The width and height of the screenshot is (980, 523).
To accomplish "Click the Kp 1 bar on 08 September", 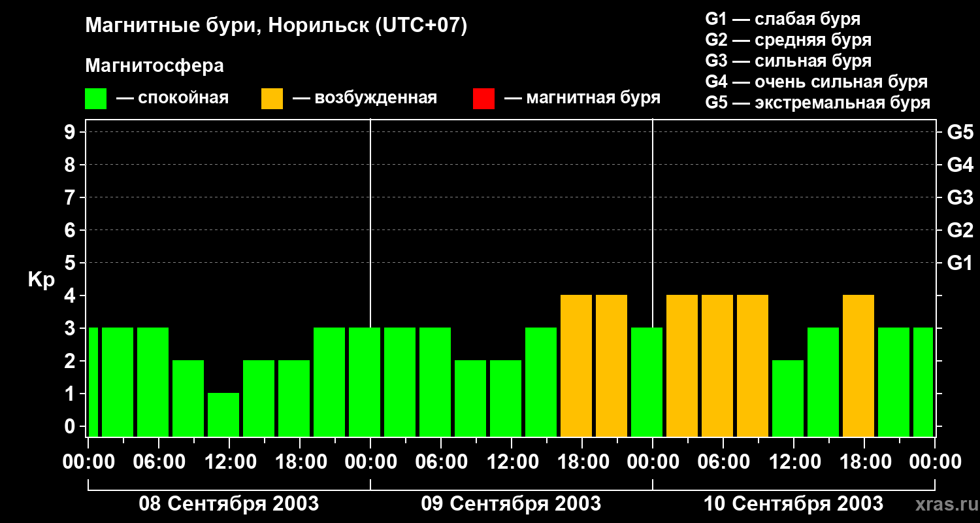I will (x=223, y=414).
